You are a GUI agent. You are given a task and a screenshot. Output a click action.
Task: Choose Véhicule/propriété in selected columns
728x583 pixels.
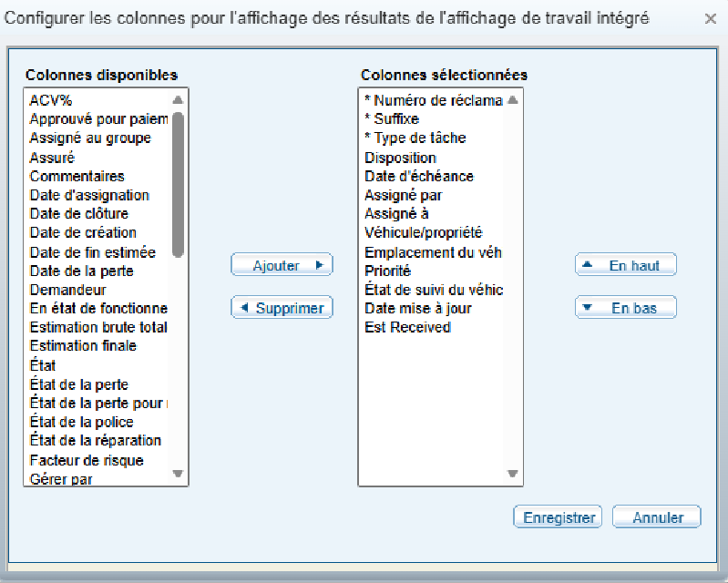point(423,233)
